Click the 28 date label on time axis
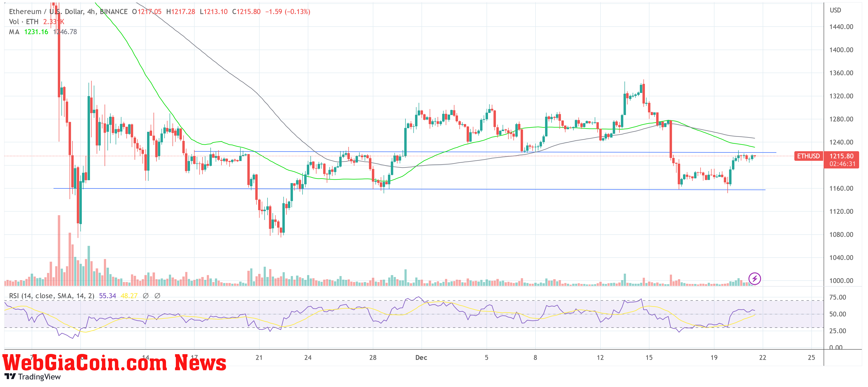 [x=373, y=358]
